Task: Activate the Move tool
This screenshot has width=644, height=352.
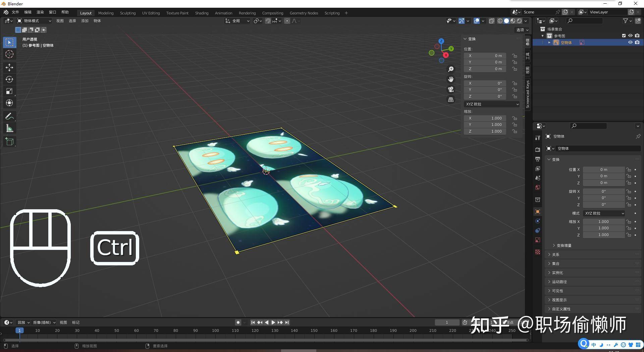Action: (9, 68)
